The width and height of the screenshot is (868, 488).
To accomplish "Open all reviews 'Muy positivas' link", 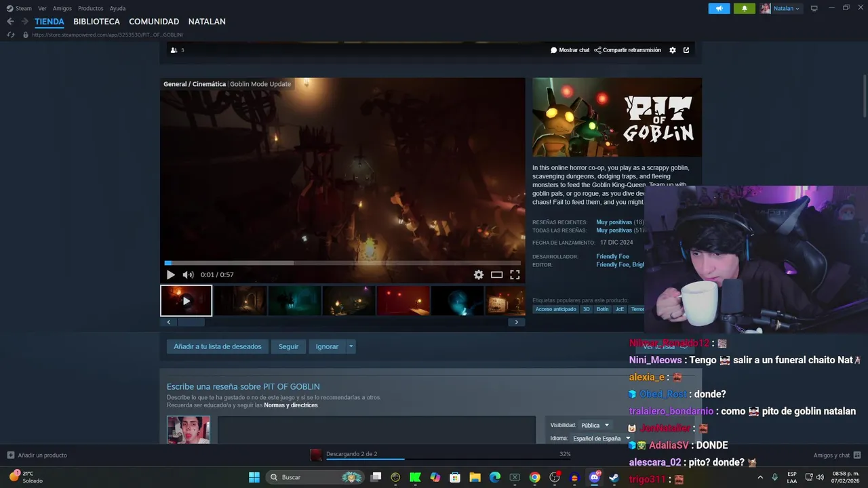I will pos(614,230).
